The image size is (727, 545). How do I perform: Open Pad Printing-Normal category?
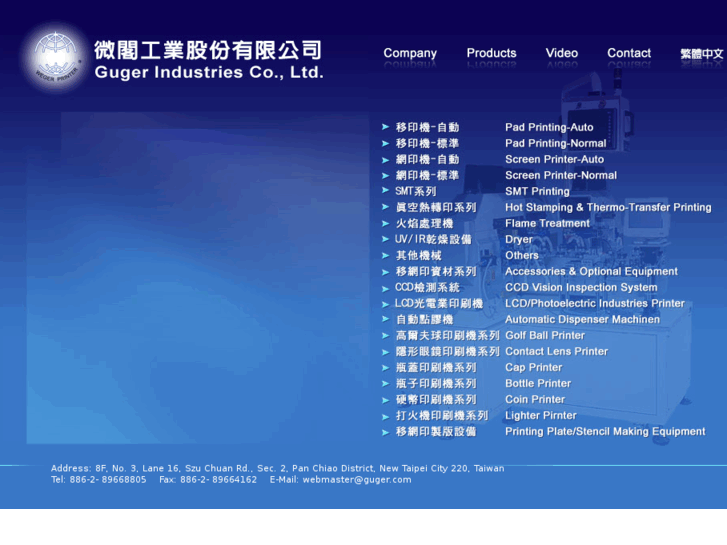pyautogui.click(x=555, y=143)
